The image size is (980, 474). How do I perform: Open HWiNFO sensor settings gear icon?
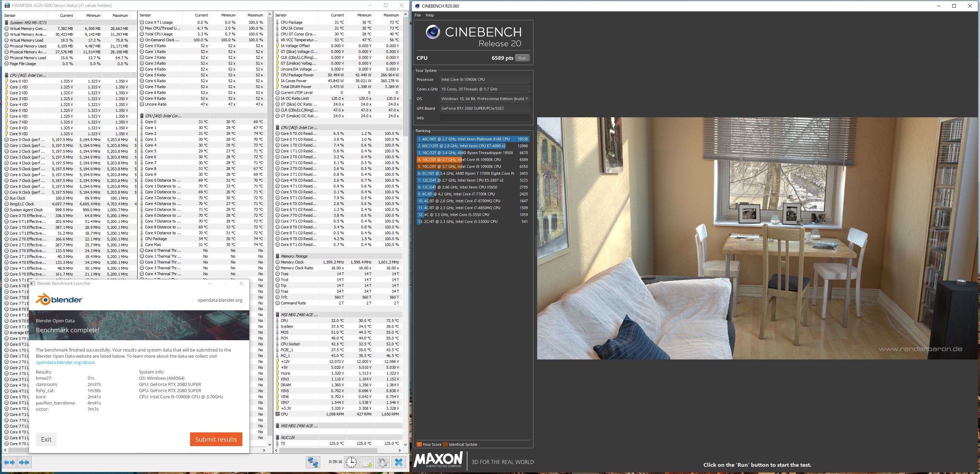(x=382, y=462)
